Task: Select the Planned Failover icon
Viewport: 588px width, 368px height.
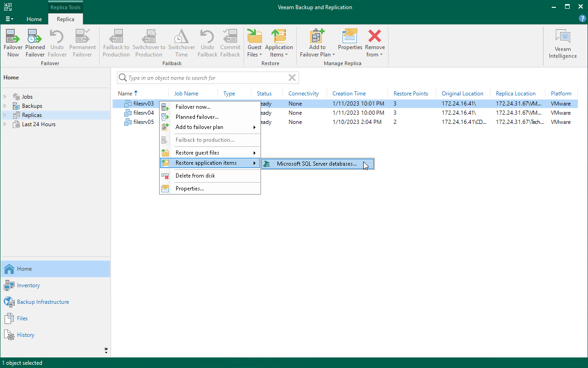Action: (x=35, y=41)
